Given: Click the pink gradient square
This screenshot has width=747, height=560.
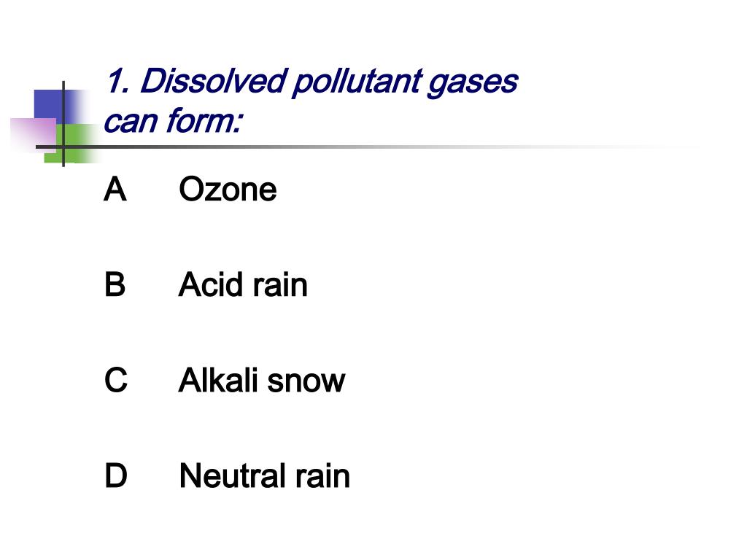Looking at the screenshot, I should pos(34,135).
